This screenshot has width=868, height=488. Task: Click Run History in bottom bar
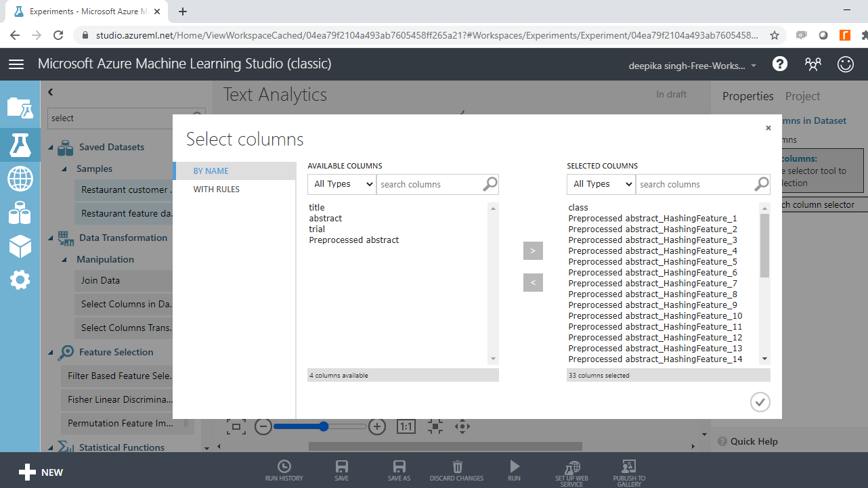pyautogui.click(x=284, y=470)
